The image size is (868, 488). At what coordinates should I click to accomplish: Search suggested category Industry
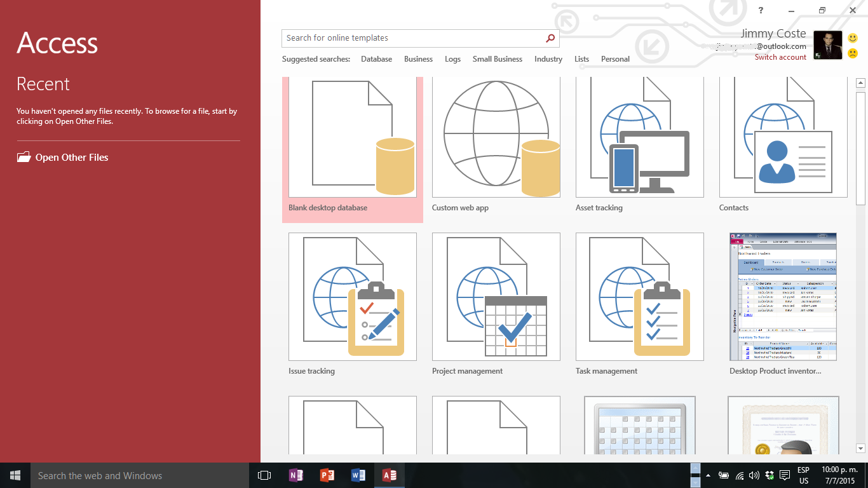(548, 59)
